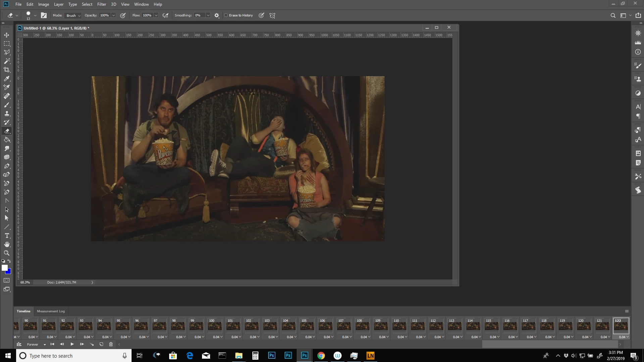Click the foreground color swatch
The width and height of the screenshot is (644, 362).
click(x=4, y=268)
